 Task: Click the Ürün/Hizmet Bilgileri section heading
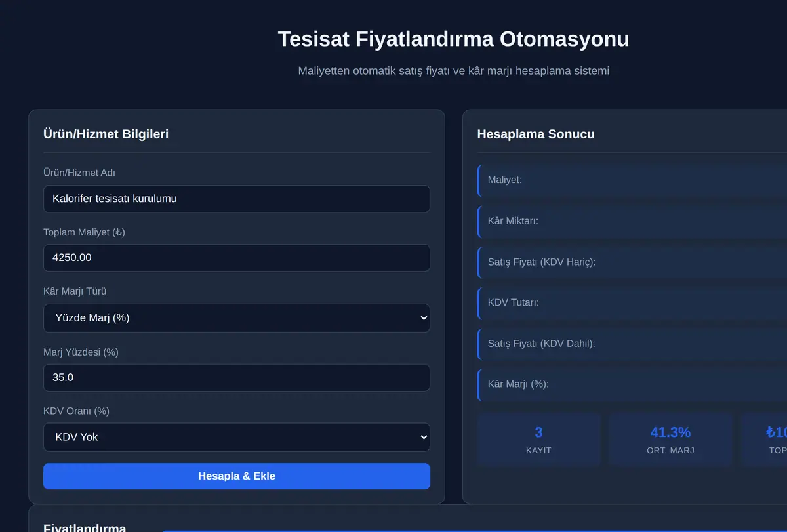coord(106,134)
